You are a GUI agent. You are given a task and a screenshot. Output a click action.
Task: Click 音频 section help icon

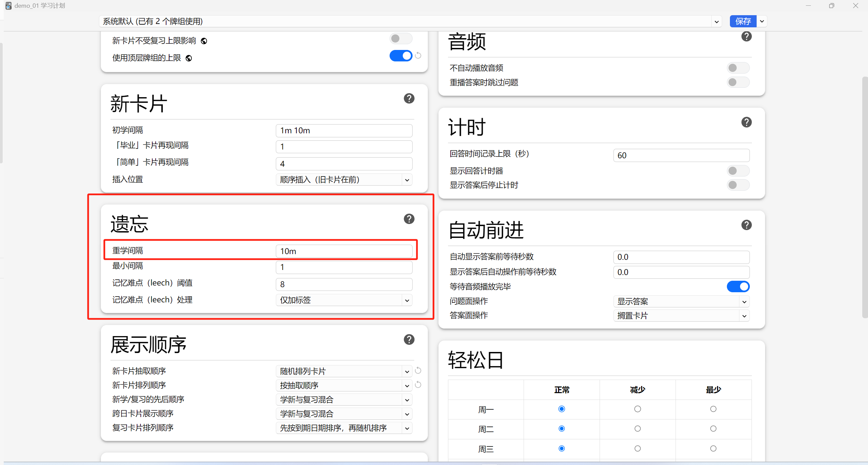pos(746,36)
